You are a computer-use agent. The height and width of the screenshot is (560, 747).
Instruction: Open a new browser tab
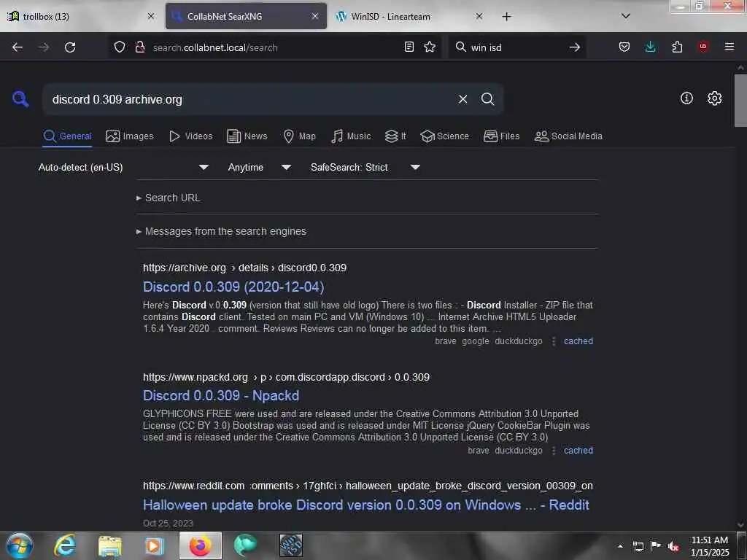(506, 17)
